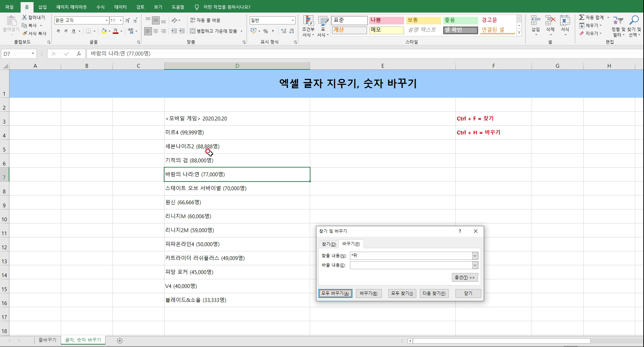Toggle middle vertical alignment
This screenshot has width=644, height=347.
156,20
